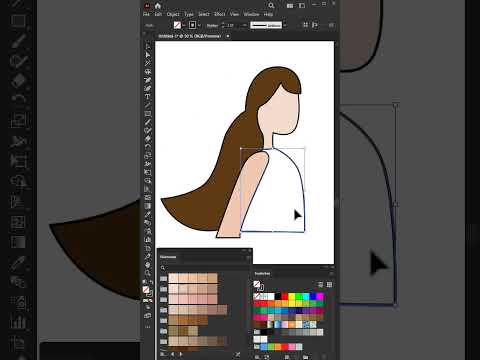
Task: Pick the black swatch in Swatches panel
Action: coord(278,296)
